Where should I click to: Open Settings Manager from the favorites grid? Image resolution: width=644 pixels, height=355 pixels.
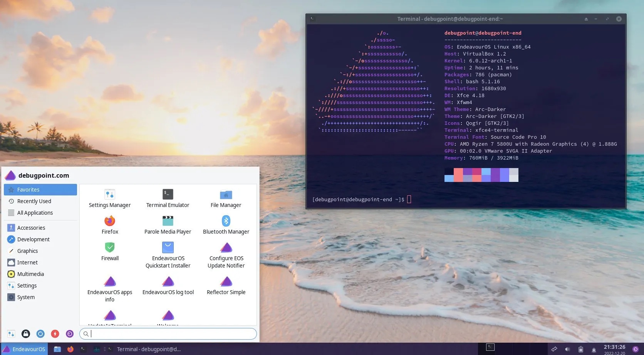pyautogui.click(x=110, y=198)
